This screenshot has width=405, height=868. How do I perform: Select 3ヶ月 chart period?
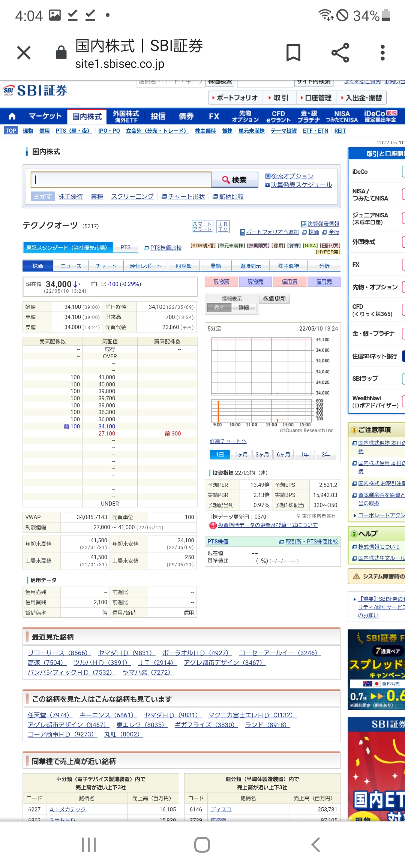[262, 455]
